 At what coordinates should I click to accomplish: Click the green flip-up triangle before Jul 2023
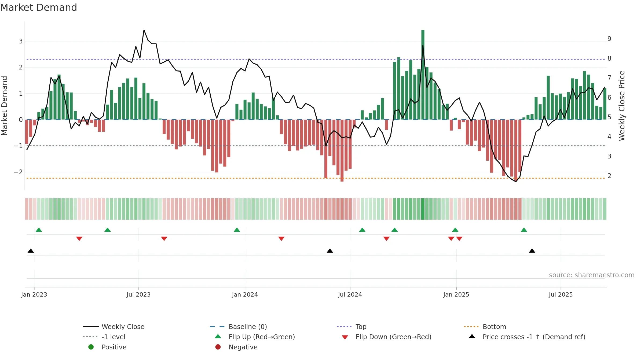(x=108, y=230)
